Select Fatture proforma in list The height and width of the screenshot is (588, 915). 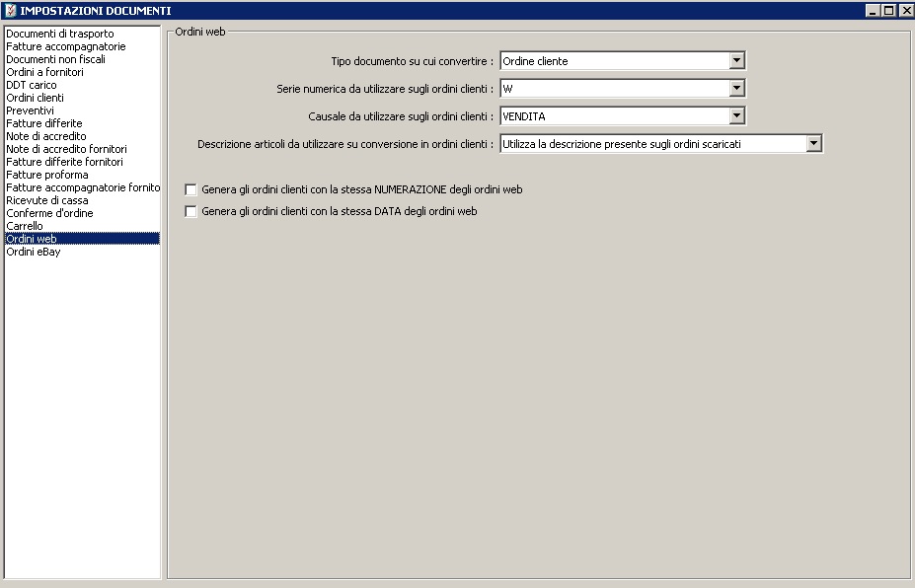coord(82,175)
